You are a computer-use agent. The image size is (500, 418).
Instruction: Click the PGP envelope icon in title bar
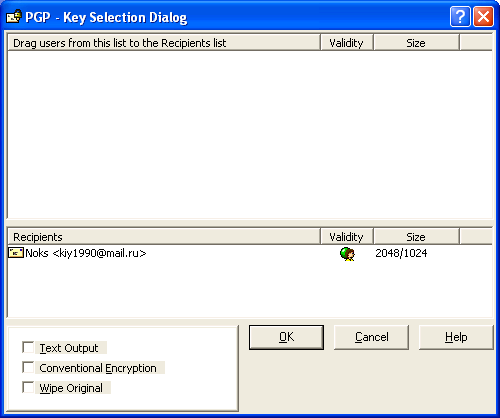[14, 17]
